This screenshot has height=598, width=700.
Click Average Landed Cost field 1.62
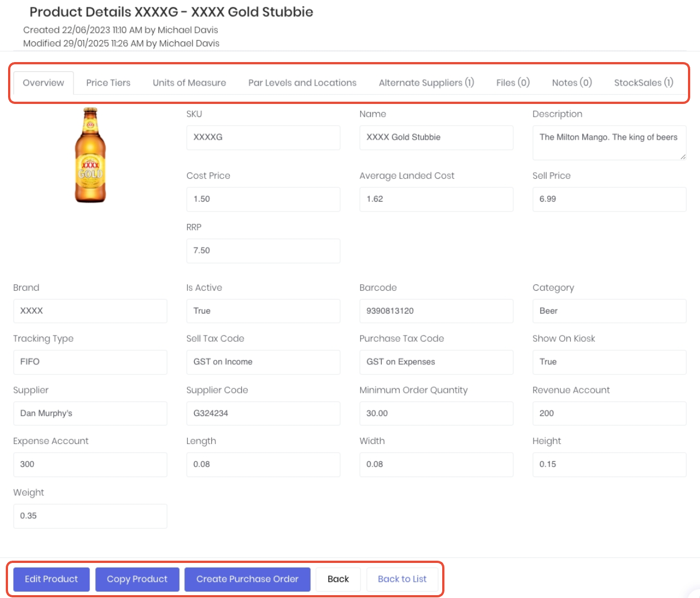pos(436,199)
